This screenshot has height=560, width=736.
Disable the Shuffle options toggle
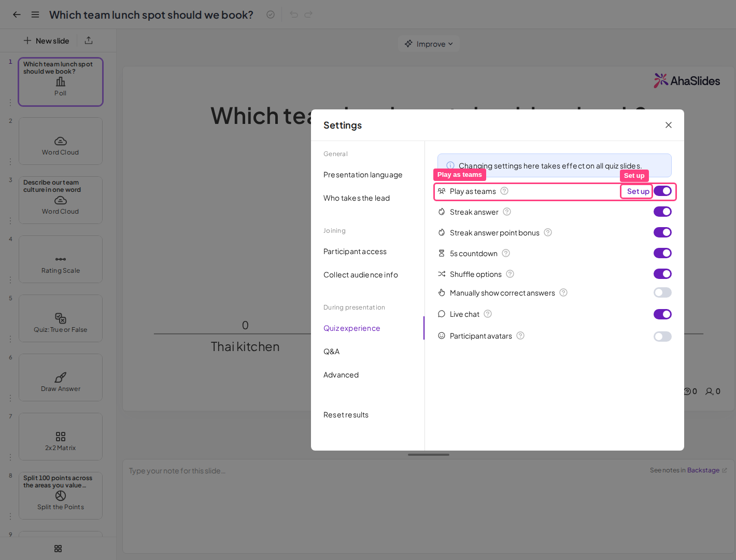662,274
